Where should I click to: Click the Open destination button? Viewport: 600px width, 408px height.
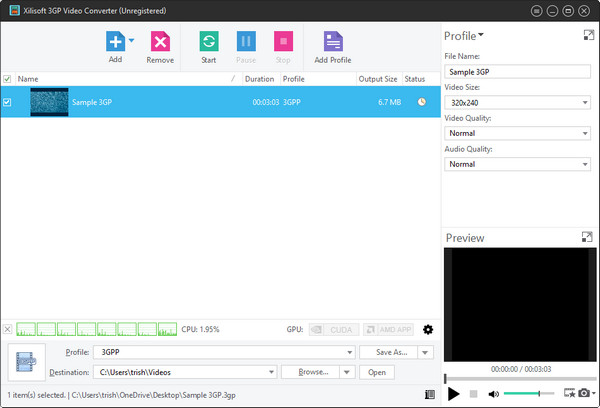click(377, 372)
